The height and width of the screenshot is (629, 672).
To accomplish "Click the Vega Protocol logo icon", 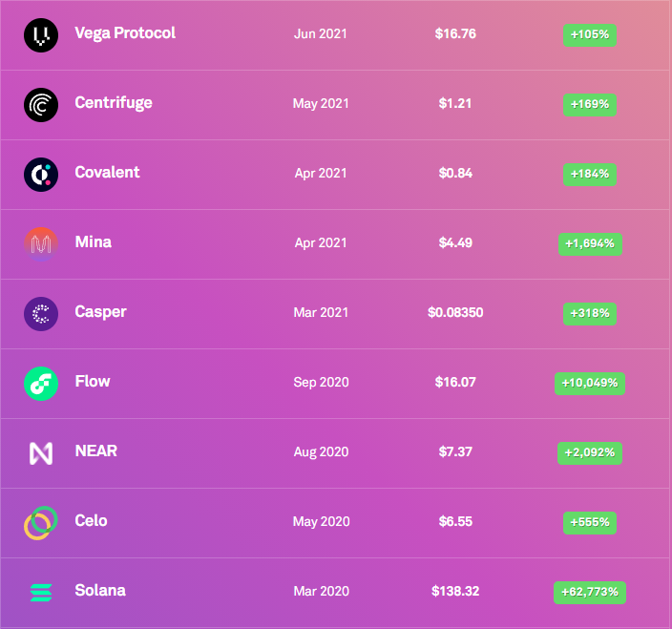I will coord(41,35).
